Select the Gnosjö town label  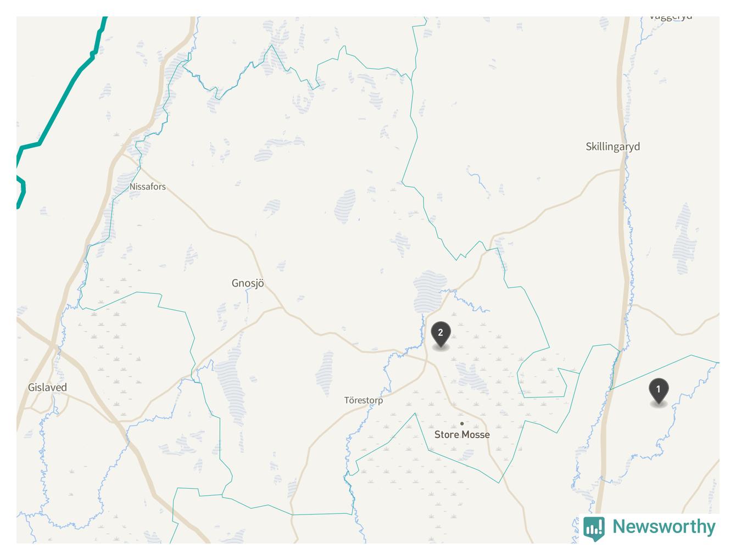tap(248, 283)
